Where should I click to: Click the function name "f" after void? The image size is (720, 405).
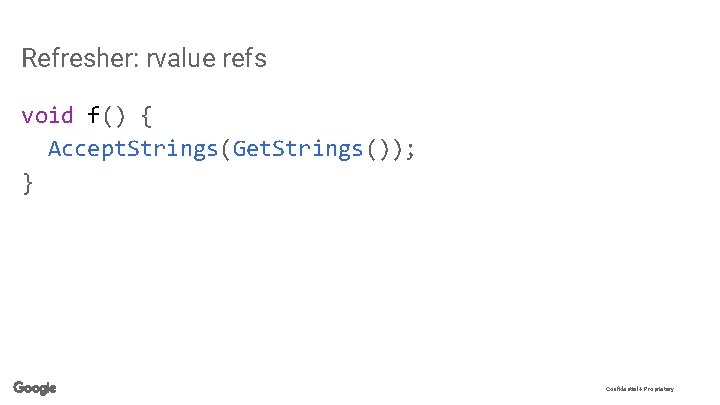coord(94,116)
